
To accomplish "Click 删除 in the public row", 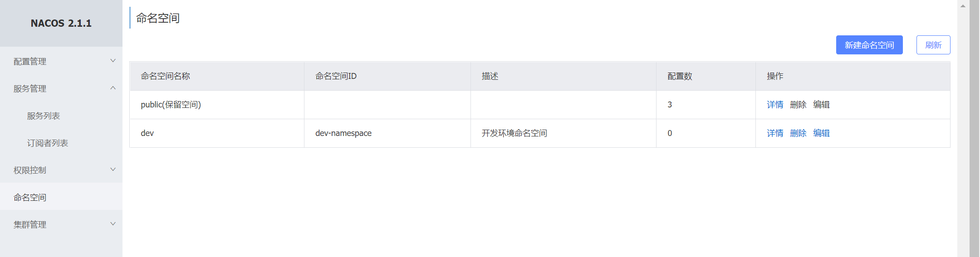I will click(x=798, y=105).
